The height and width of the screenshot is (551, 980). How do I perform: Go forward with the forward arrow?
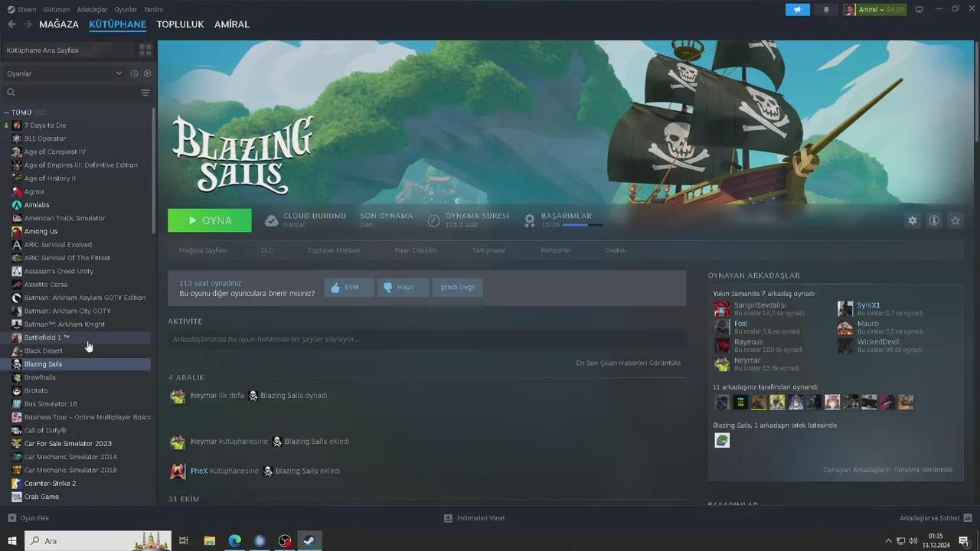click(x=28, y=24)
